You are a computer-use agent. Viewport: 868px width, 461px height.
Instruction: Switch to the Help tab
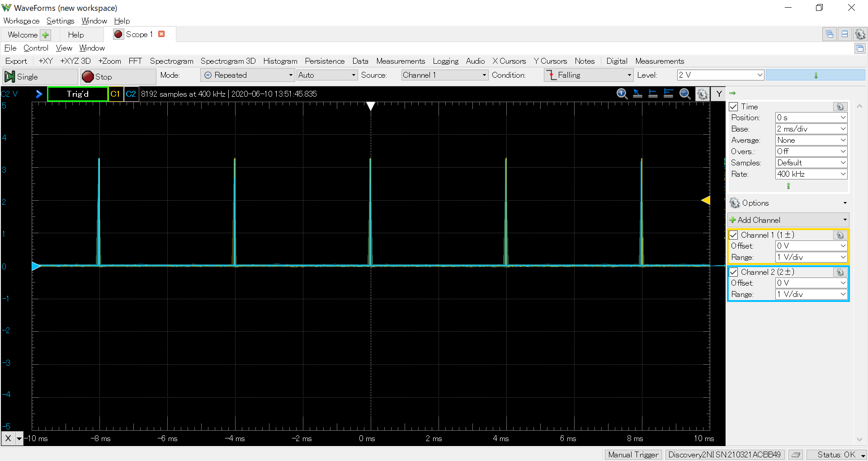click(76, 35)
